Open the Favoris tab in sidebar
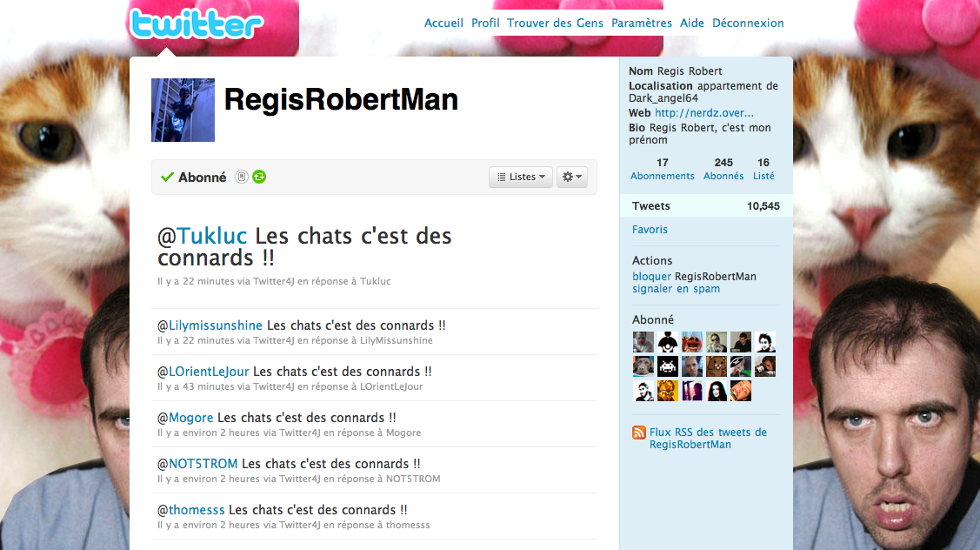The width and height of the screenshot is (980, 550). (650, 230)
